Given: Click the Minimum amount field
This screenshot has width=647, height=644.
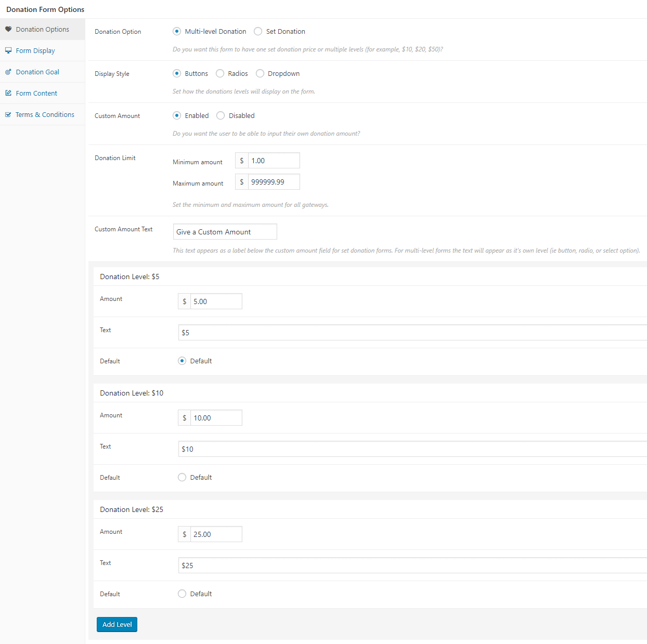Looking at the screenshot, I should tap(274, 160).
